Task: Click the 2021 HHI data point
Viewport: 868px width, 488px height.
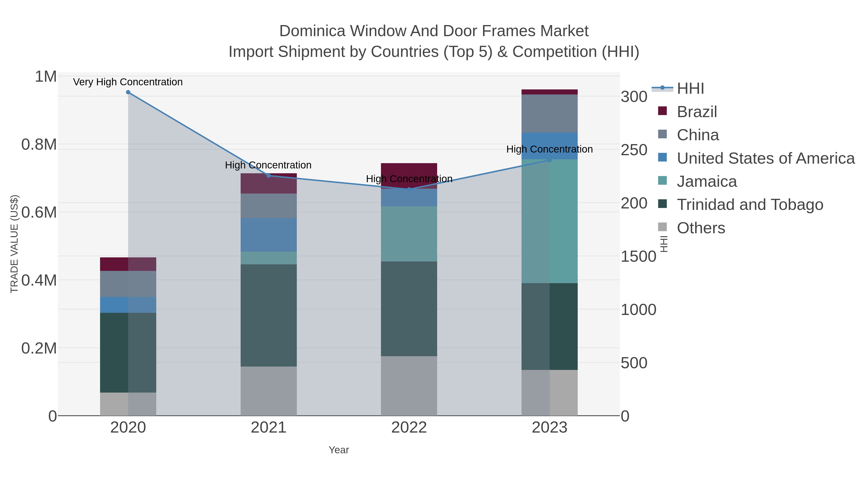Action: click(x=269, y=176)
